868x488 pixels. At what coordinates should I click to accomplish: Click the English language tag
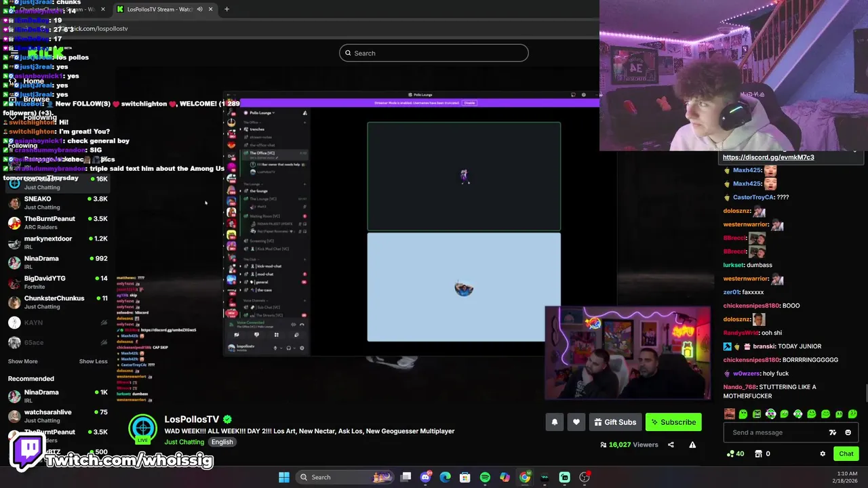tap(222, 442)
